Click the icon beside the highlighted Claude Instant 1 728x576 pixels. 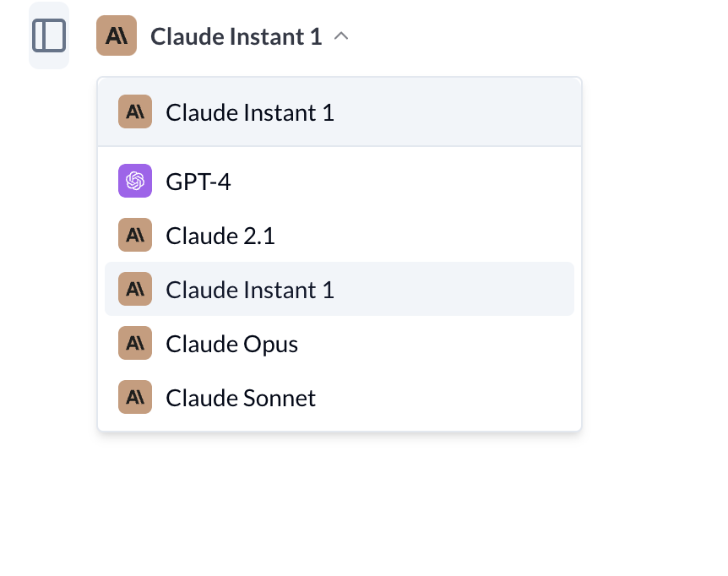click(135, 289)
